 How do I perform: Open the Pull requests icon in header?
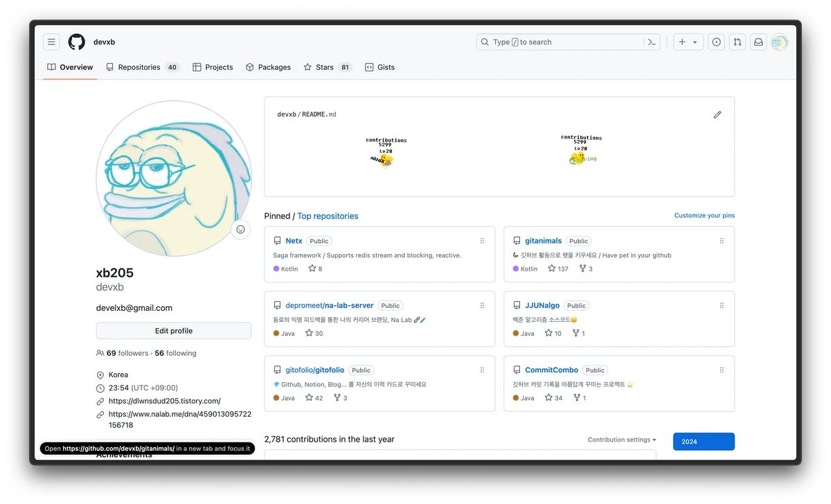point(737,42)
